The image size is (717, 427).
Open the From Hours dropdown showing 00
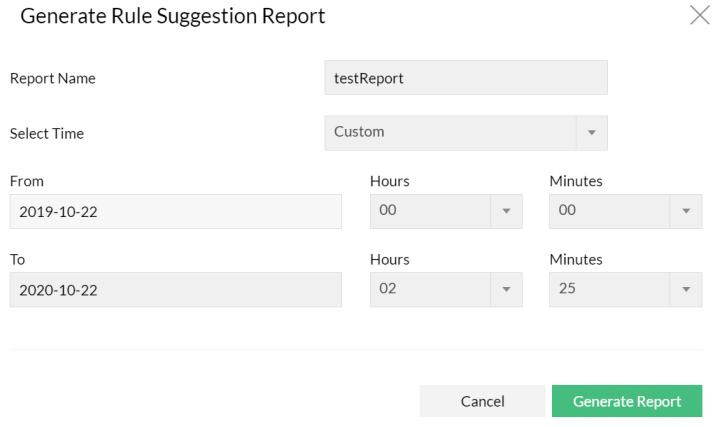pos(430,211)
